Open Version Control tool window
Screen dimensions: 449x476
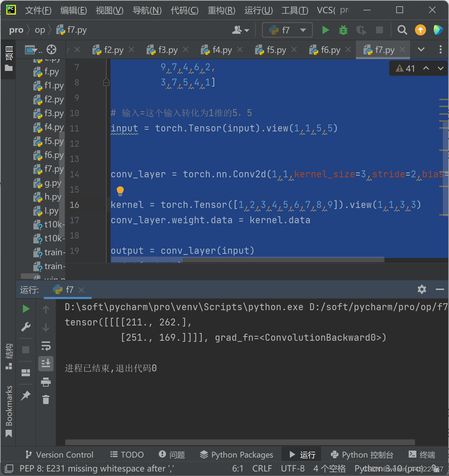click(x=59, y=455)
